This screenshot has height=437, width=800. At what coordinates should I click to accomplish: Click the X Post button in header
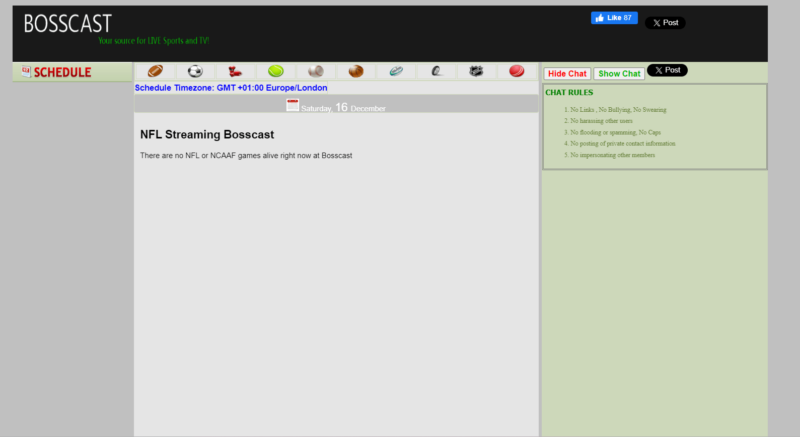pos(665,23)
